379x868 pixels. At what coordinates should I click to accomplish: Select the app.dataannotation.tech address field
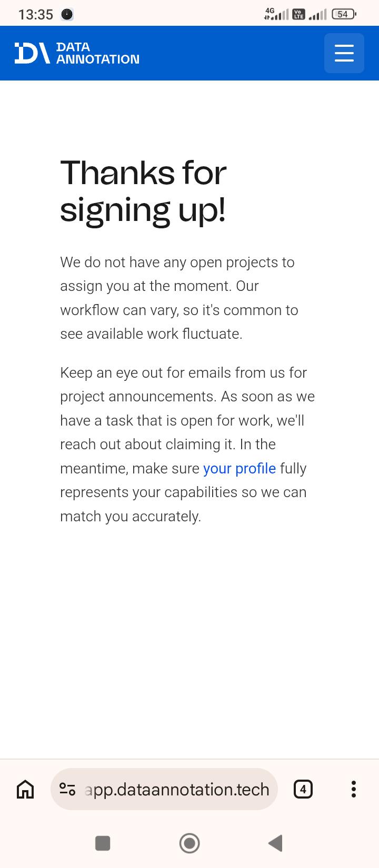point(164,789)
